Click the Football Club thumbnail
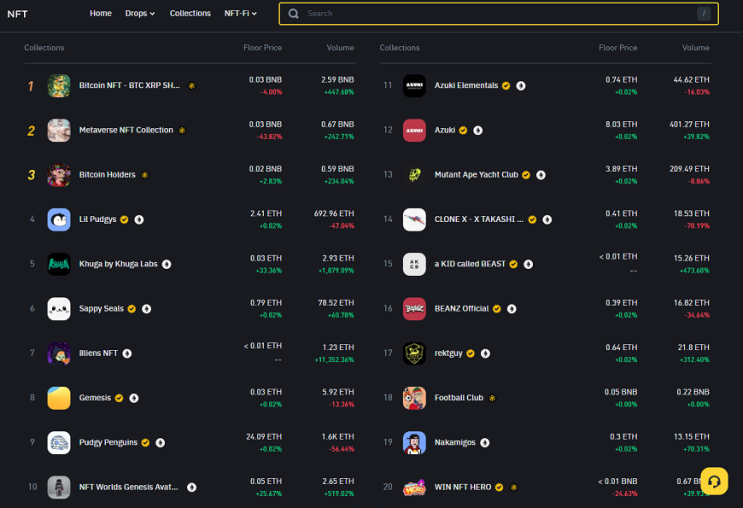 (x=414, y=398)
